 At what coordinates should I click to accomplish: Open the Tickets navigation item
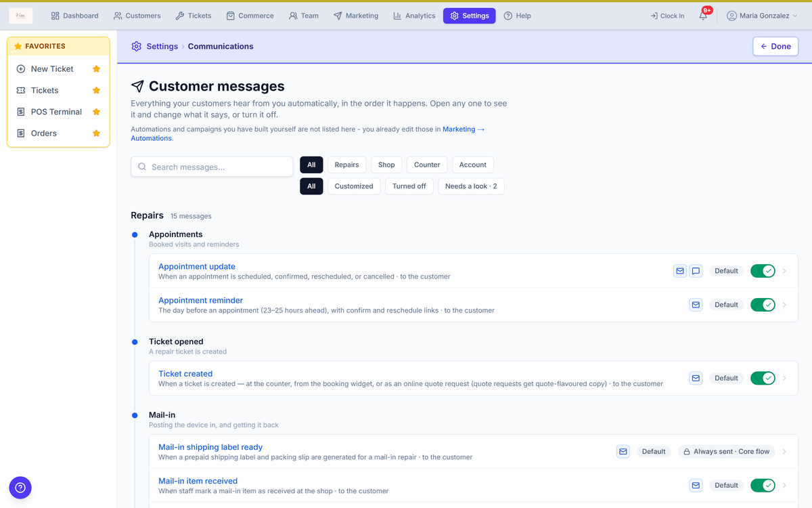[x=194, y=16]
